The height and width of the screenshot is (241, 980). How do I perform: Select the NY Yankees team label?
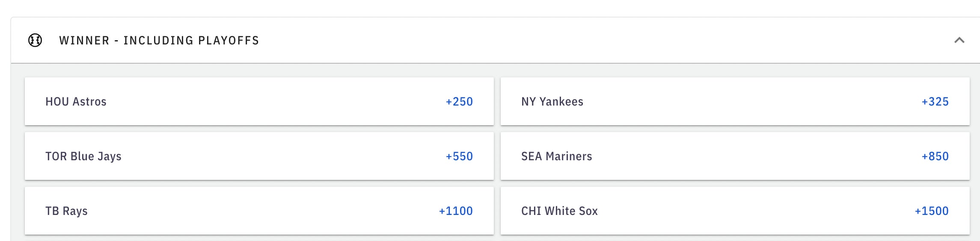[552, 102]
